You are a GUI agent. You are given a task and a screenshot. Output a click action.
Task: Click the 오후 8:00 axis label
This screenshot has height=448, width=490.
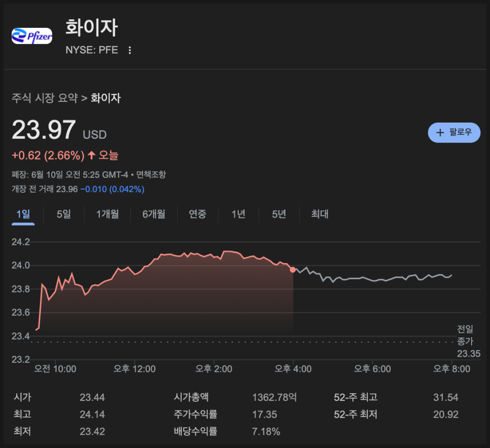click(451, 369)
